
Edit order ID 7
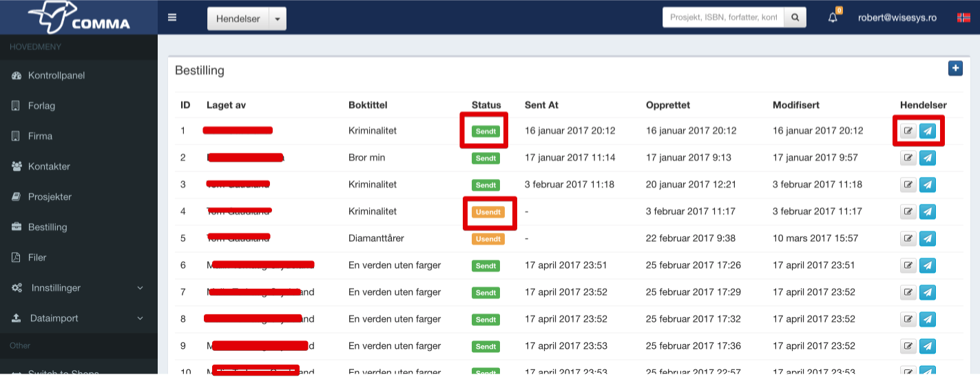coord(908,292)
